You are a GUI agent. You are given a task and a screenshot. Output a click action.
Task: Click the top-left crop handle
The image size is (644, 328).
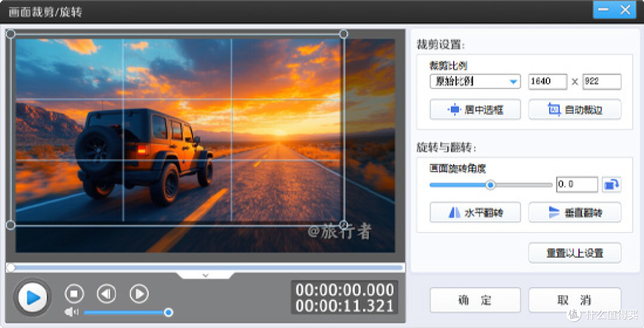coord(11,34)
